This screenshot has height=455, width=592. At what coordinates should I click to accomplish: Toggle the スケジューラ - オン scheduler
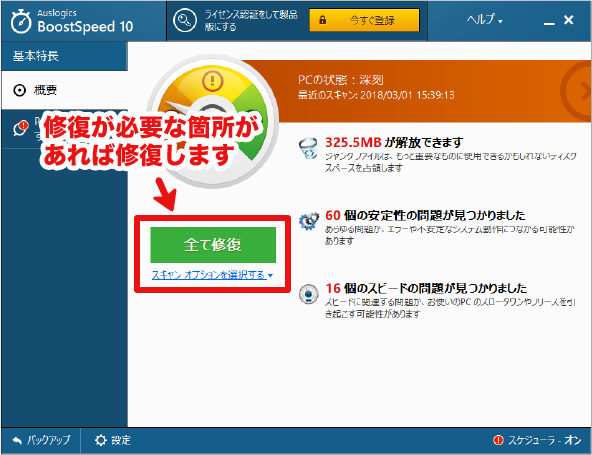coord(537,440)
